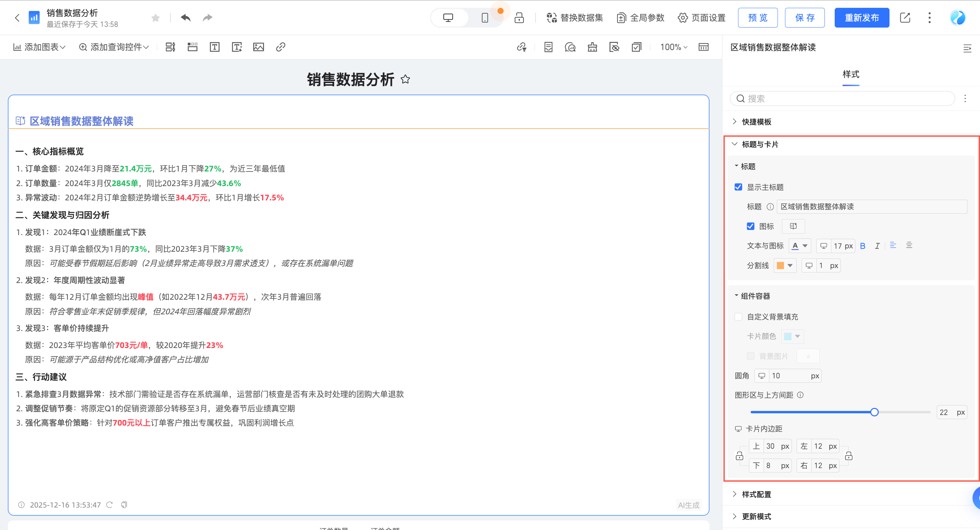Viewport: 980px width, 530px height.
Task: Uncheck 显示主标题 checkbox
Action: coord(738,187)
